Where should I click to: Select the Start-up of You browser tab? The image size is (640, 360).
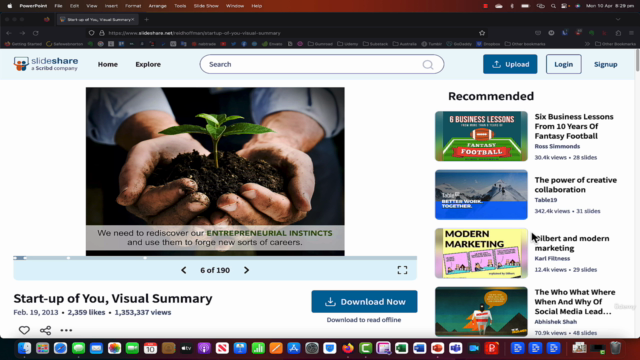(97, 19)
